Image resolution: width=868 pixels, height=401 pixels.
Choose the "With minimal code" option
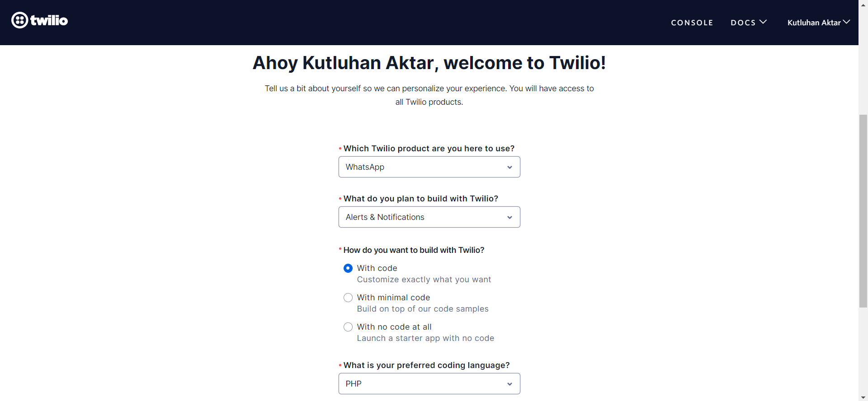(x=348, y=298)
